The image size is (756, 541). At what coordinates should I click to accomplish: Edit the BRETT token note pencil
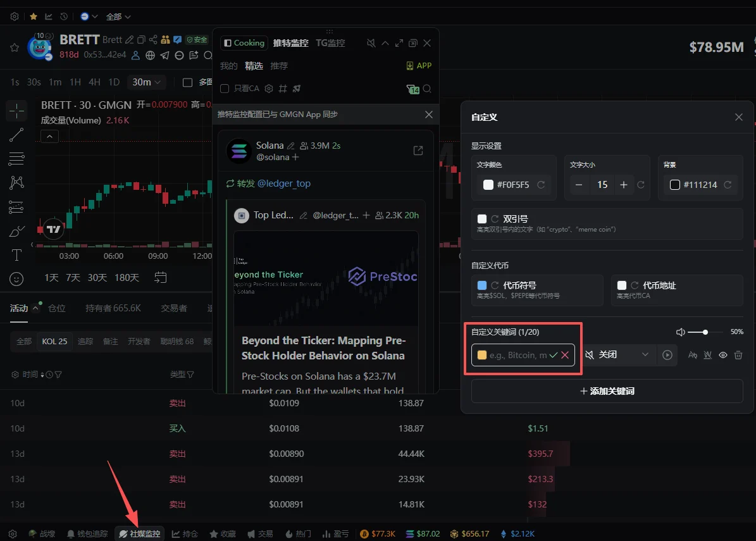click(129, 39)
